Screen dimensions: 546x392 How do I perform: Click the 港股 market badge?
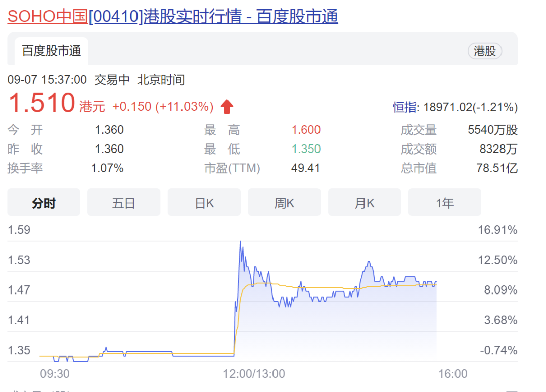484,51
